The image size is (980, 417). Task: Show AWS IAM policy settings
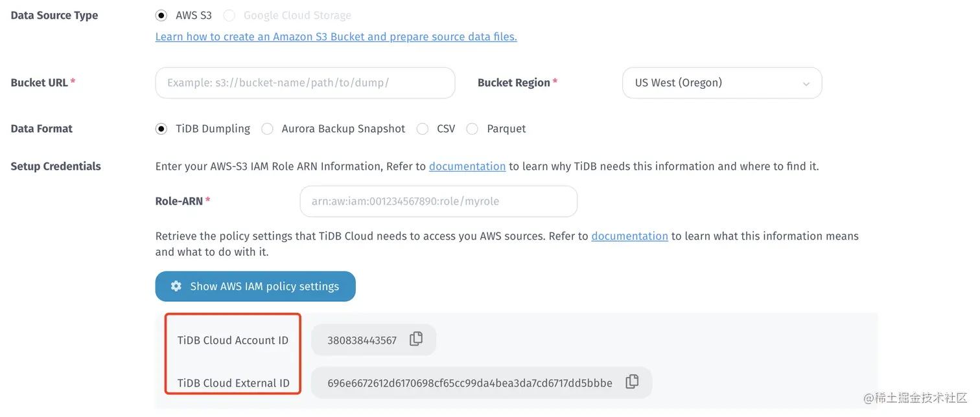coord(255,286)
